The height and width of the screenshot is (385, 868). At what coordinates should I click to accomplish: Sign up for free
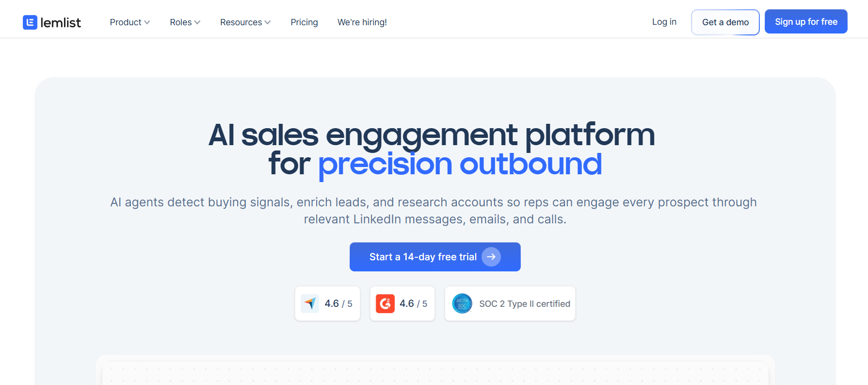coord(806,21)
